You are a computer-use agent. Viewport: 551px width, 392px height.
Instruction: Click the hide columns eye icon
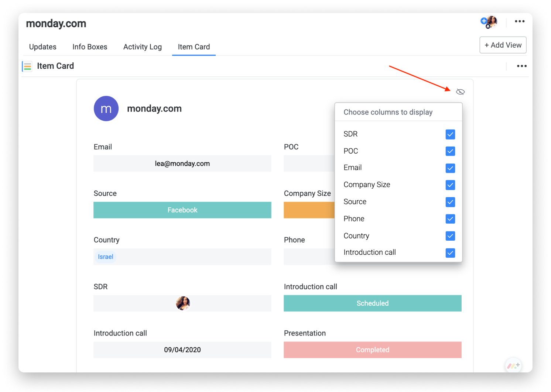coord(460,92)
